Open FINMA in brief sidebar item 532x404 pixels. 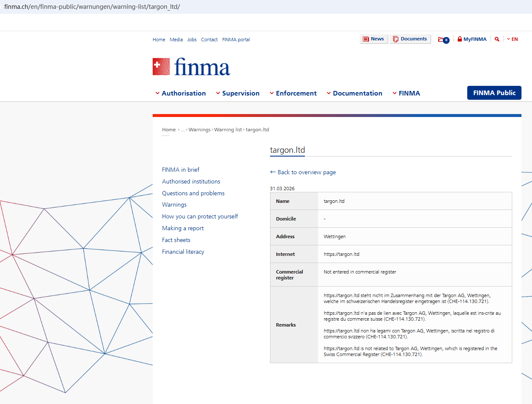(181, 170)
